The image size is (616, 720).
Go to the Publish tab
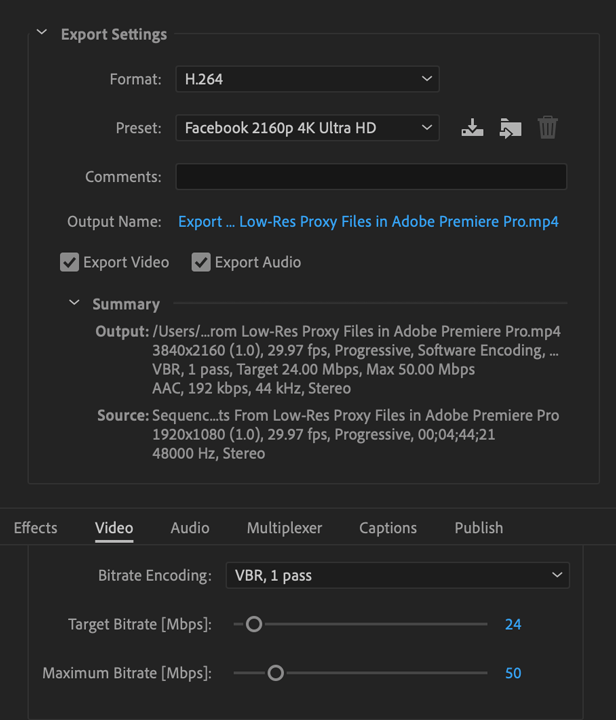479,528
